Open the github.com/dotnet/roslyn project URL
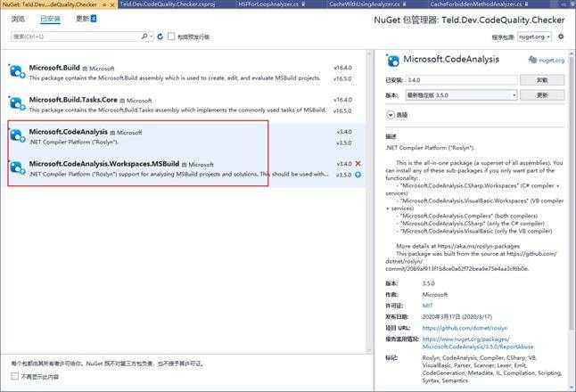Image resolution: width=576 pixels, height=392 pixels. point(465,328)
